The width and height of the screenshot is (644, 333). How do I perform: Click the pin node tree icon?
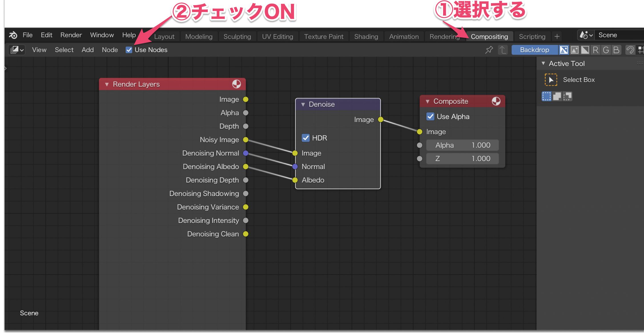(489, 50)
